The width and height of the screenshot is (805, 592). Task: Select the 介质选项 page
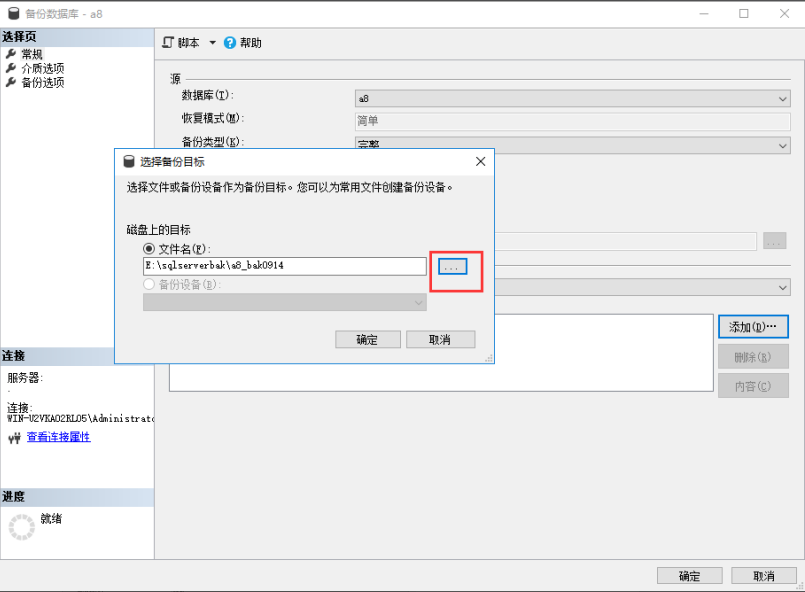(x=43, y=68)
